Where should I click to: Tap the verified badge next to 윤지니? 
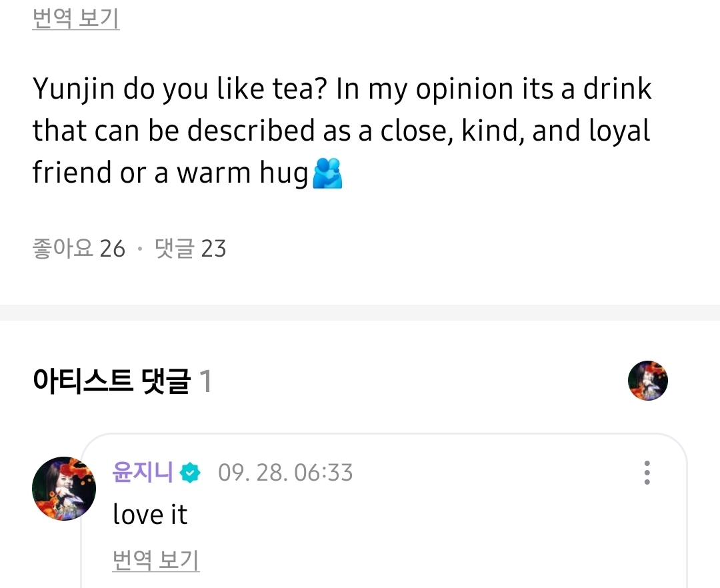coord(191,473)
